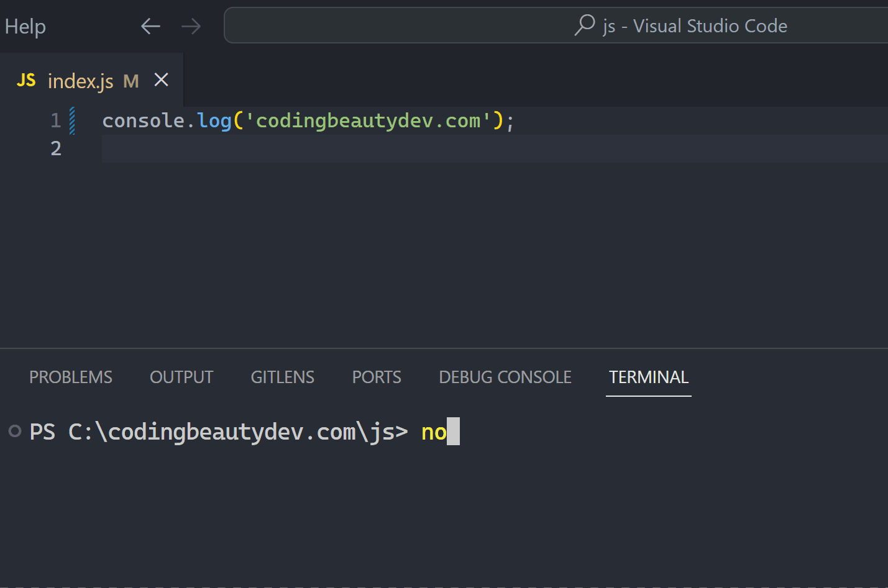This screenshot has width=888, height=588.
Task: Switch to the PROBLEMS panel tab
Action: (71, 377)
